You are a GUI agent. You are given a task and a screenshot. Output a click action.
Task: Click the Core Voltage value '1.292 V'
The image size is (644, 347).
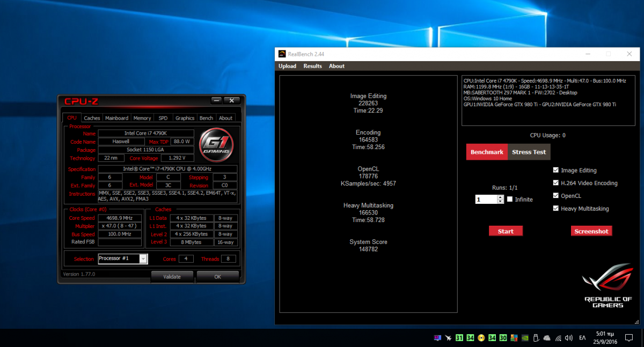[178, 158]
